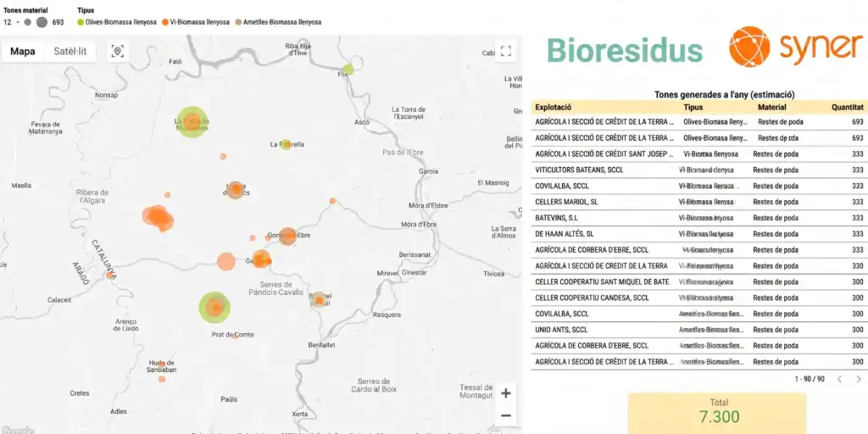The height and width of the screenshot is (434, 868).
Task: Go to next table page arrow
Action: click(859, 379)
